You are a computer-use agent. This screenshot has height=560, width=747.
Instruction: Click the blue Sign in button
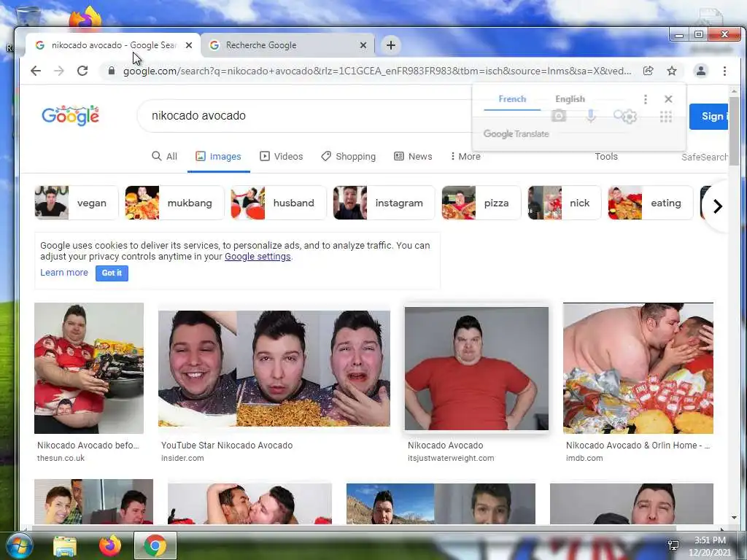point(708,116)
